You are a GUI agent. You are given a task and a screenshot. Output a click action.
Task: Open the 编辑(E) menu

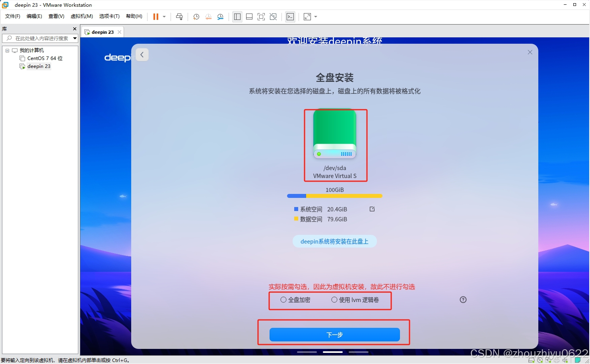pos(34,16)
